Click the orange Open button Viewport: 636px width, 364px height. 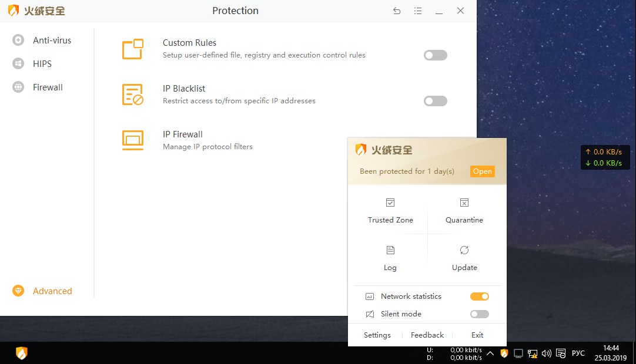click(482, 171)
